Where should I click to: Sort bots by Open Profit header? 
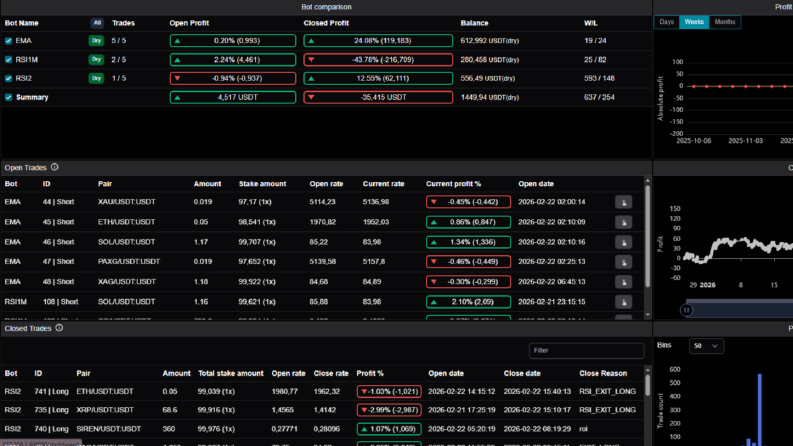189,23
